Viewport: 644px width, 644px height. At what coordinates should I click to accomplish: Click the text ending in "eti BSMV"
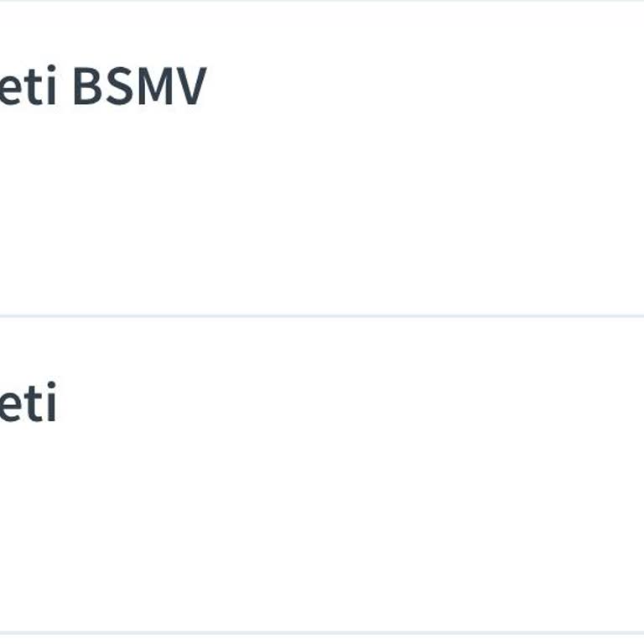click(102, 87)
